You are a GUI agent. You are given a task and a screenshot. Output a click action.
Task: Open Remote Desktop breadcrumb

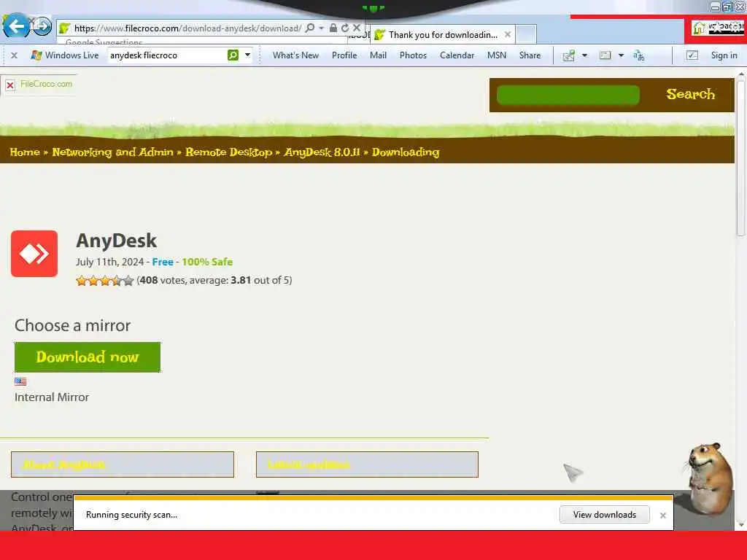coord(228,152)
